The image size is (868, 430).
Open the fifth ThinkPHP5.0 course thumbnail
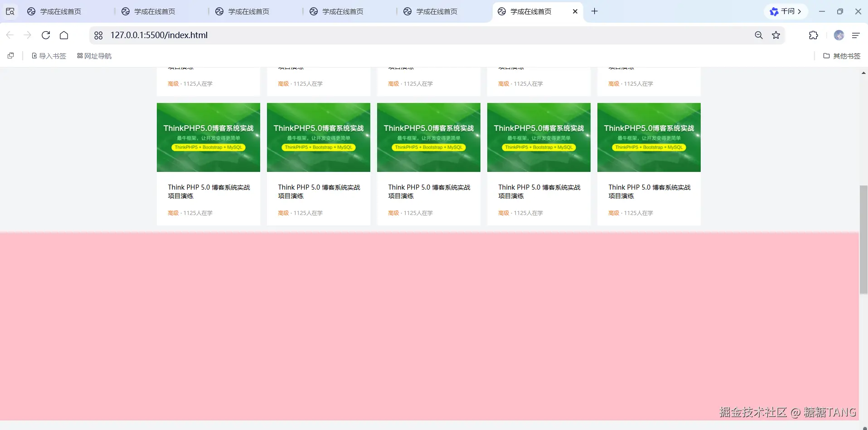click(x=649, y=137)
